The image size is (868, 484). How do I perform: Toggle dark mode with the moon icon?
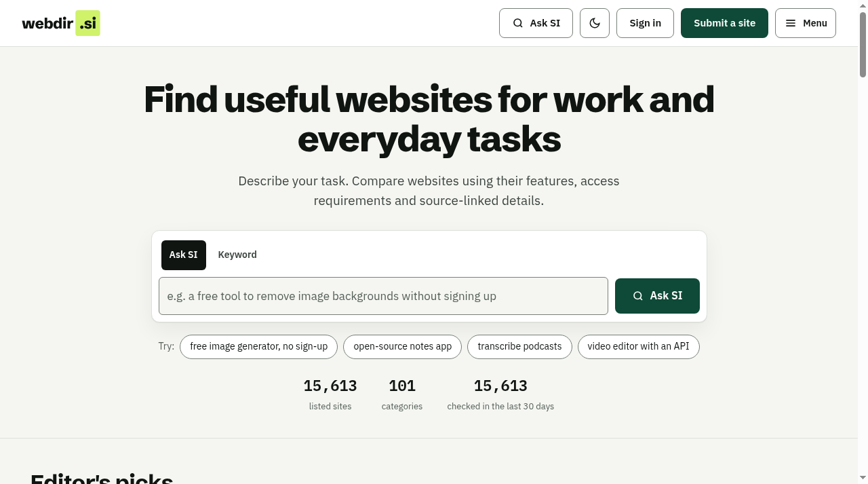[x=595, y=23]
